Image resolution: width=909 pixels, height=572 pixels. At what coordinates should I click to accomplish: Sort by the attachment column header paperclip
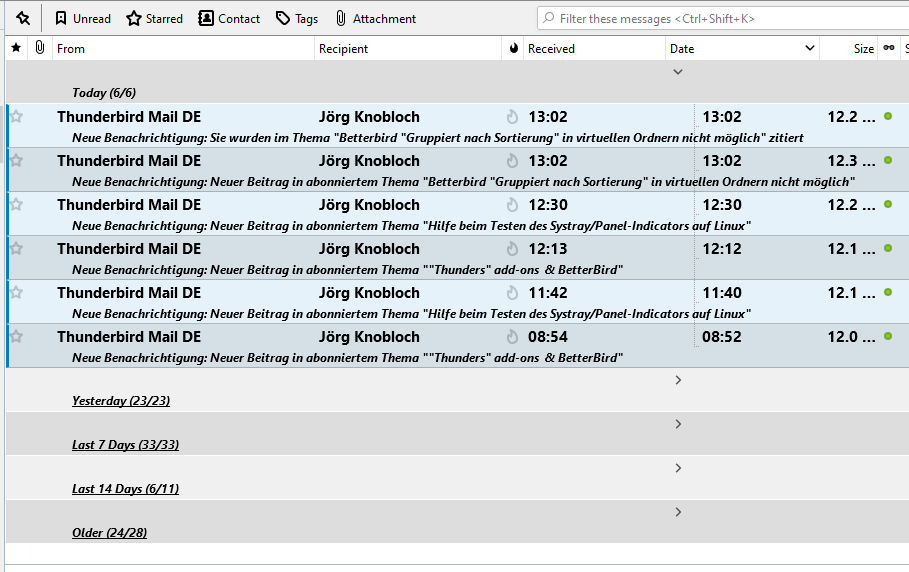(x=39, y=48)
